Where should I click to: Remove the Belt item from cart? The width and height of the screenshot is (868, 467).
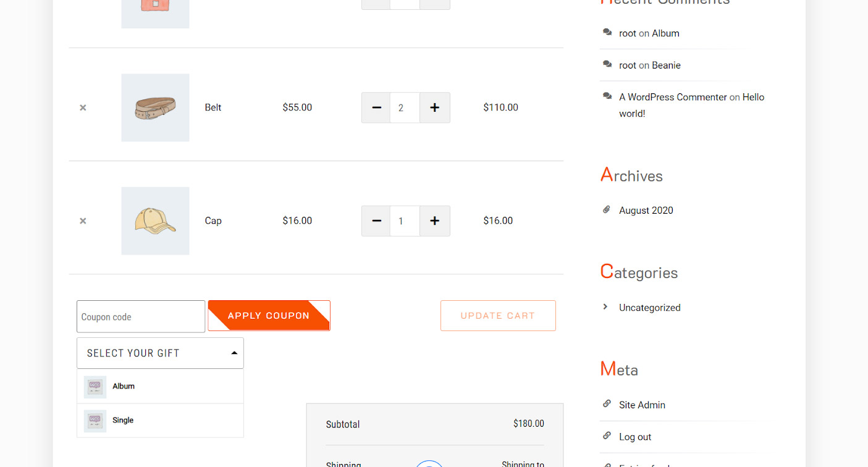coord(83,107)
